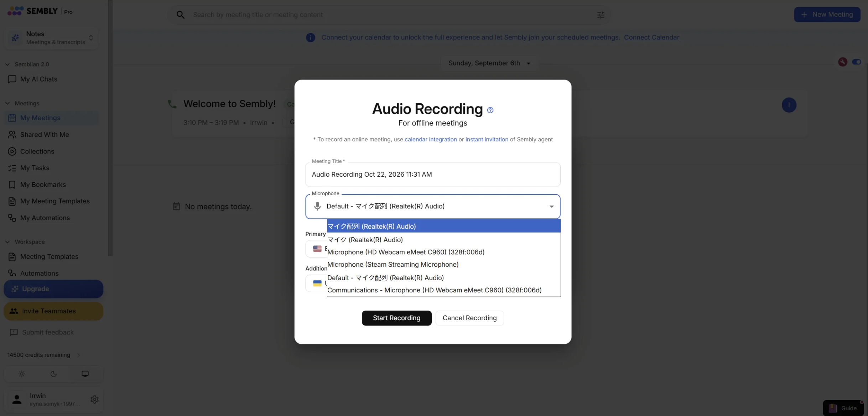This screenshot has width=868, height=416.
Task: Toggle the Microphone dropdown arrow
Action: pos(551,207)
